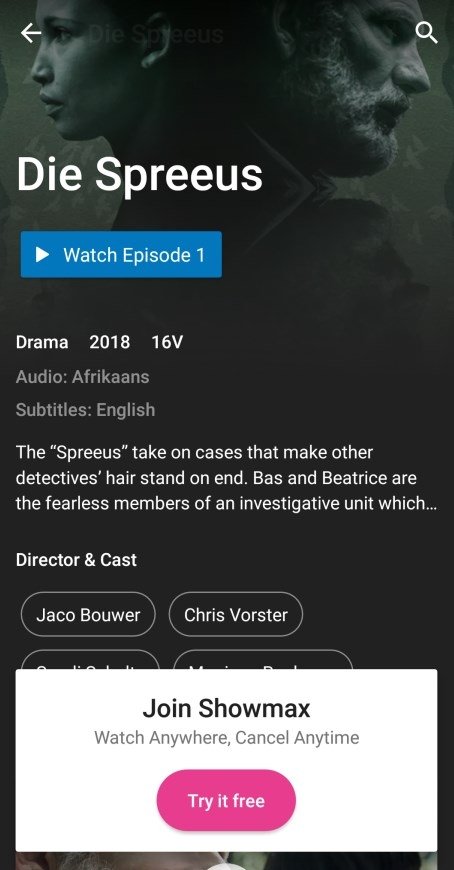Open the Jaco Bouwer cast chip
The image size is (454, 870).
88,614
